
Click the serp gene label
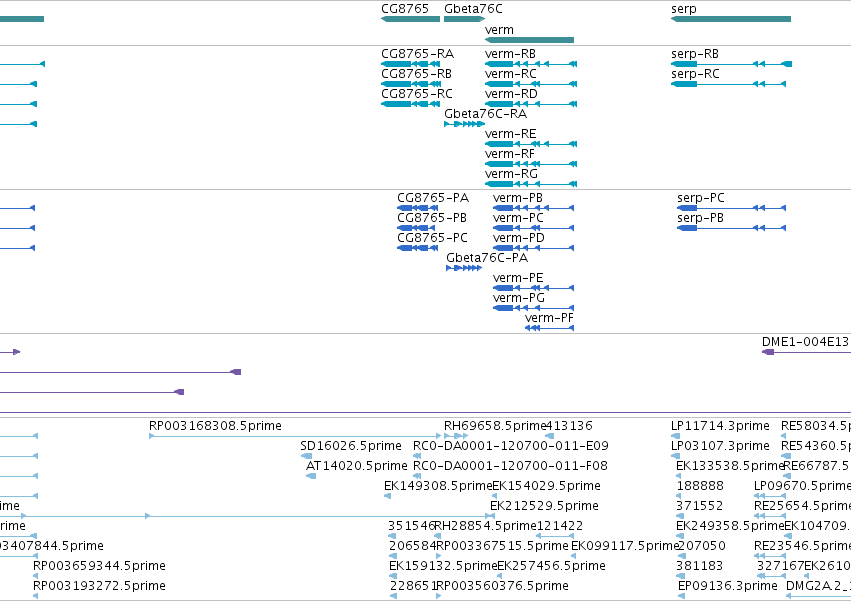(x=684, y=9)
